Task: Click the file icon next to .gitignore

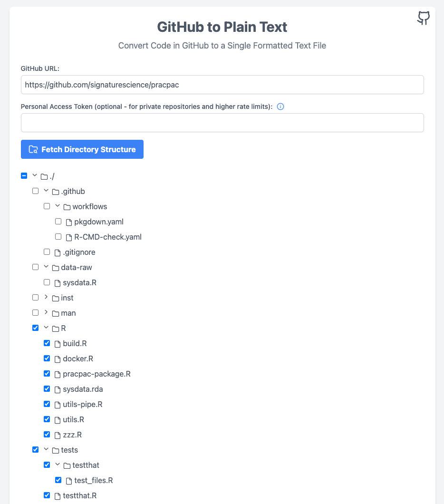Action: pyautogui.click(x=57, y=252)
